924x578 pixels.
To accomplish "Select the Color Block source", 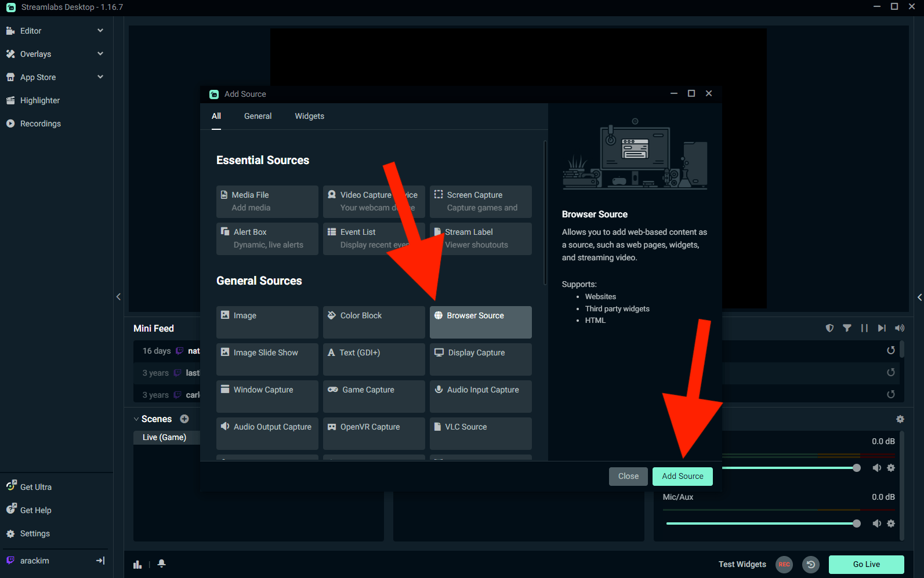I will [374, 322].
